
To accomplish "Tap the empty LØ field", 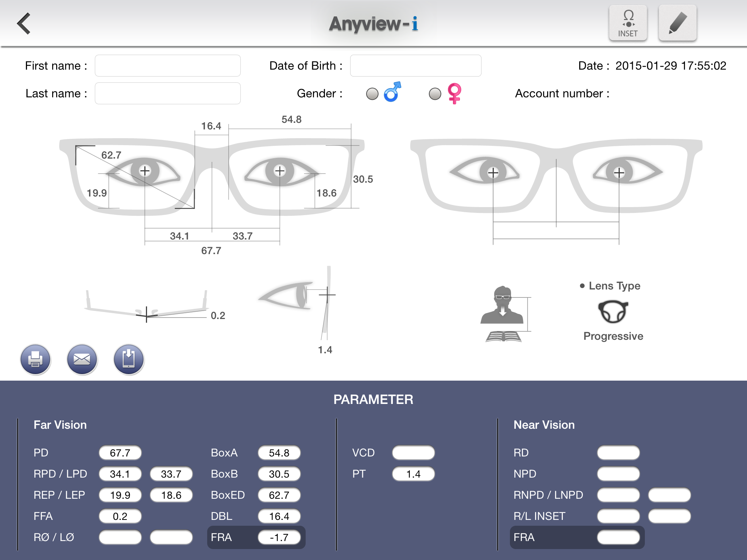I will click(x=171, y=537).
